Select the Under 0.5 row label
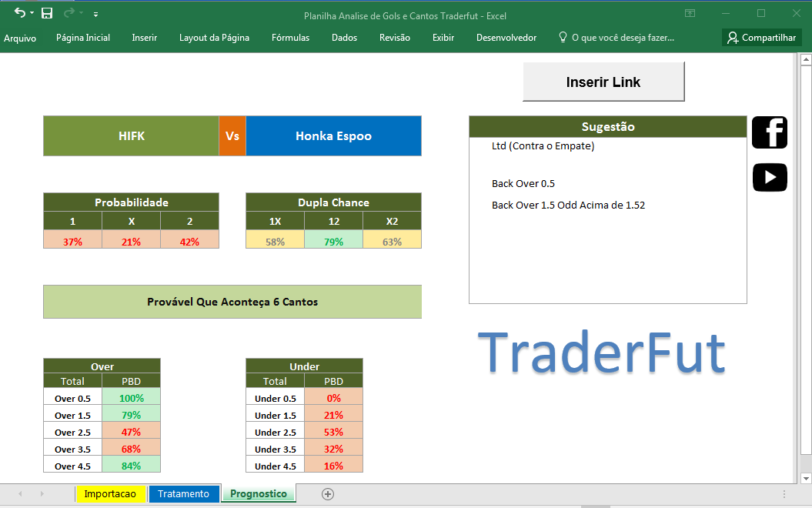Image resolution: width=812 pixels, height=508 pixels. click(x=275, y=398)
